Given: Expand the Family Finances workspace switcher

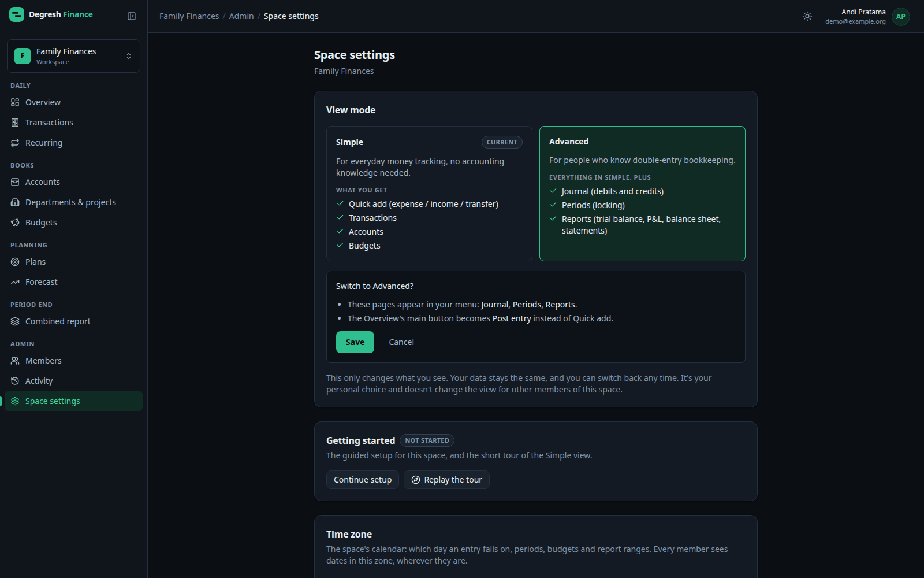Looking at the screenshot, I should coord(73,56).
